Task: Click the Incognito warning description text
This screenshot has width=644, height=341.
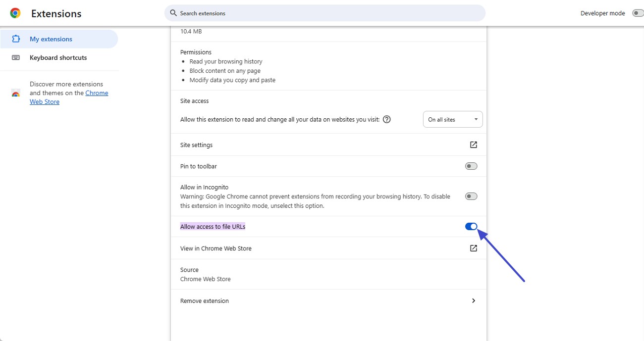Action: (315, 201)
